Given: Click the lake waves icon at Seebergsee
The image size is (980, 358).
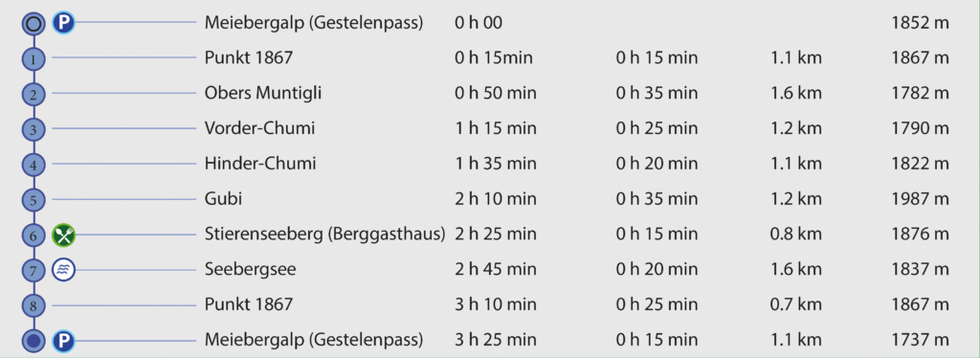Looking at the screenshot, I should point(63,270).
